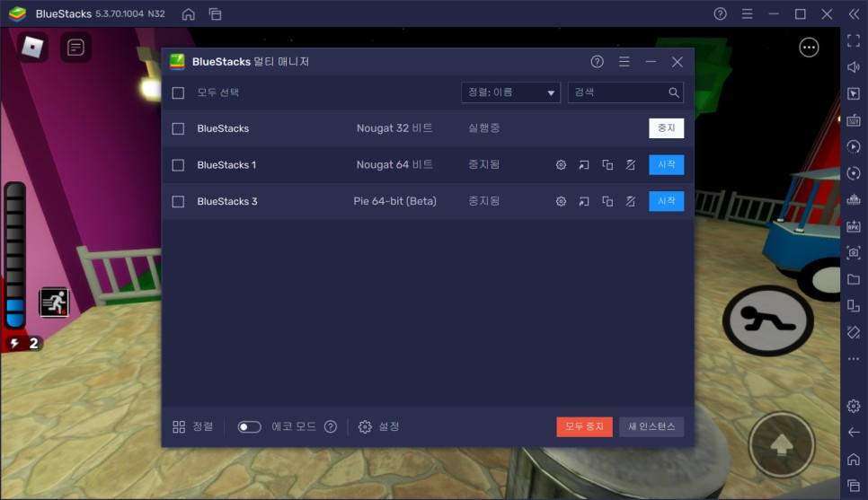Check the BlueStacks 3 row checkbox
The height and width of the screenshot is (500, 868).
point(178,201)
